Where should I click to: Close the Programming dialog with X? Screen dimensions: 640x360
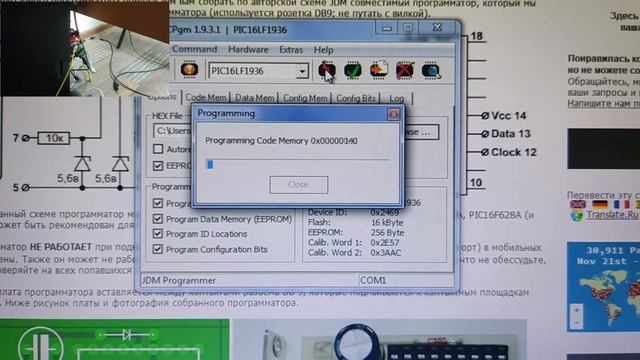click(393, 114)
